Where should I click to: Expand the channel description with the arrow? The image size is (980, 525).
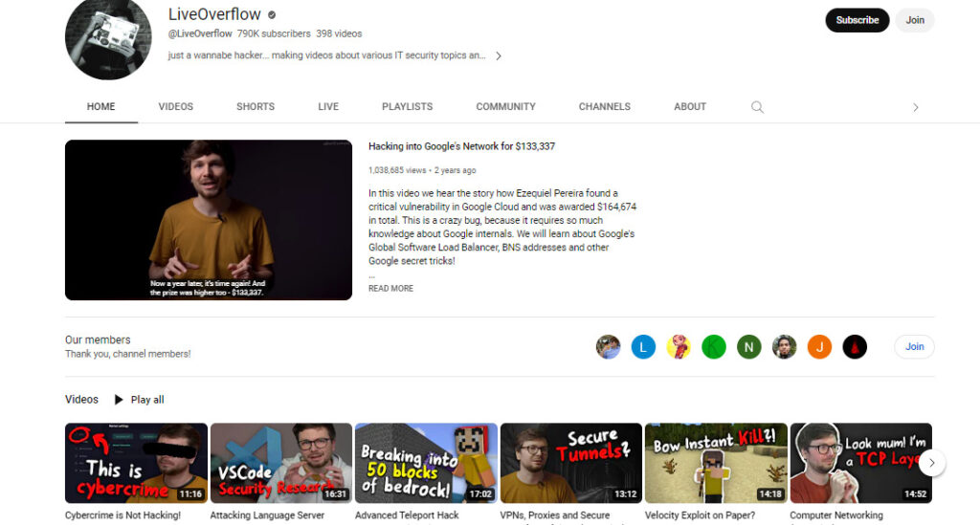coord(498,55)
